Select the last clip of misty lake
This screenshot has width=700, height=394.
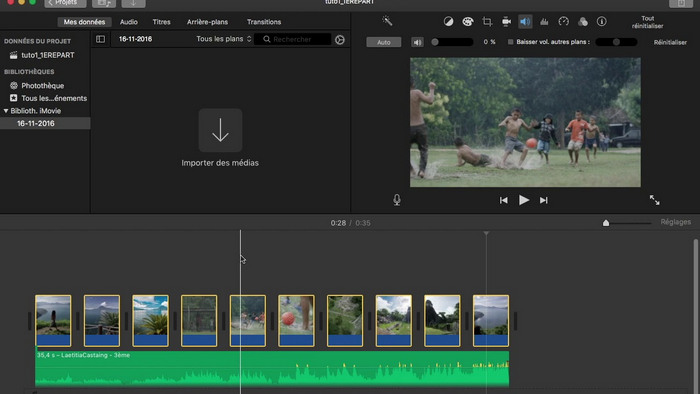(491, 320)
